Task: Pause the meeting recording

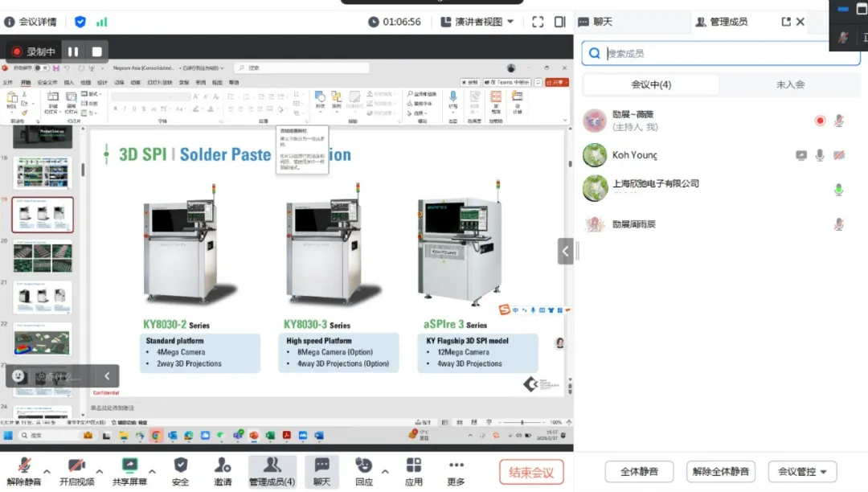Action: tap(73, 51)
